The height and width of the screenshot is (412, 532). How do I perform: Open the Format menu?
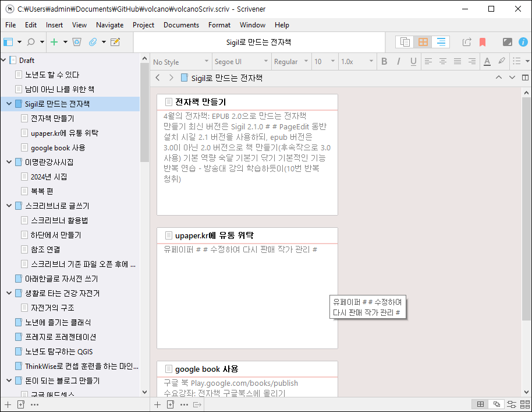tap(219, 25)
